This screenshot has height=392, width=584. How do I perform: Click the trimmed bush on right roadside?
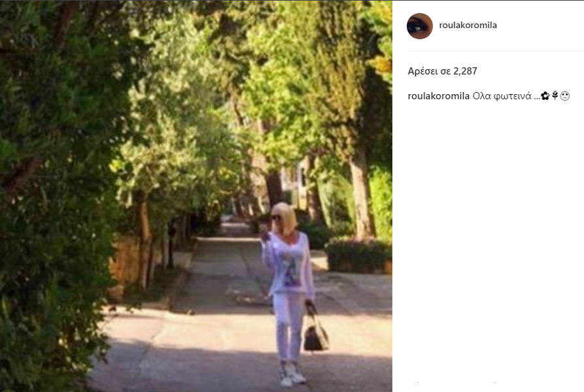(x=358, y=254)
